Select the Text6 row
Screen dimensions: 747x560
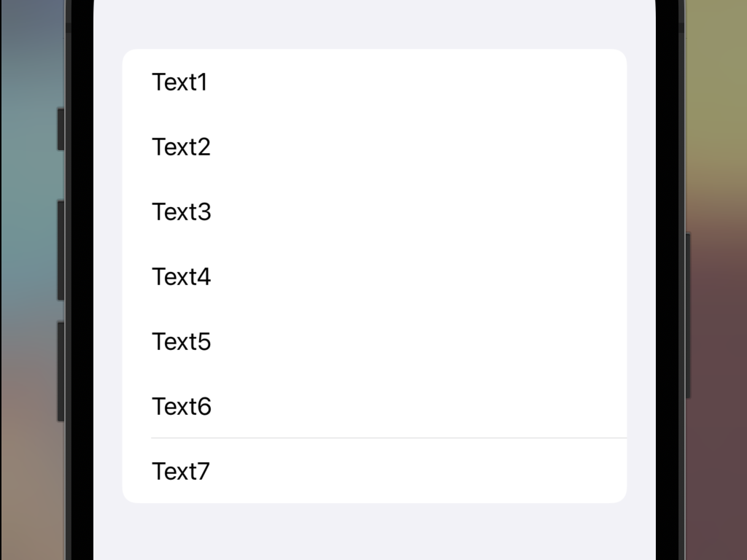[x=374, y=405]
